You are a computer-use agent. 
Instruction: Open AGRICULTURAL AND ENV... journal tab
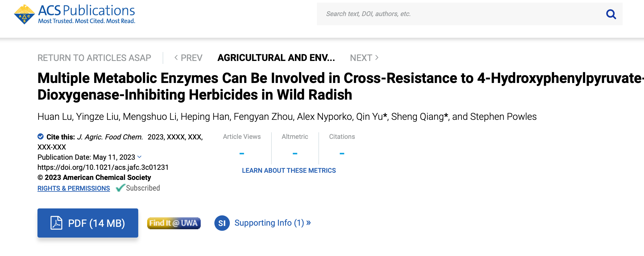point(276,57)
